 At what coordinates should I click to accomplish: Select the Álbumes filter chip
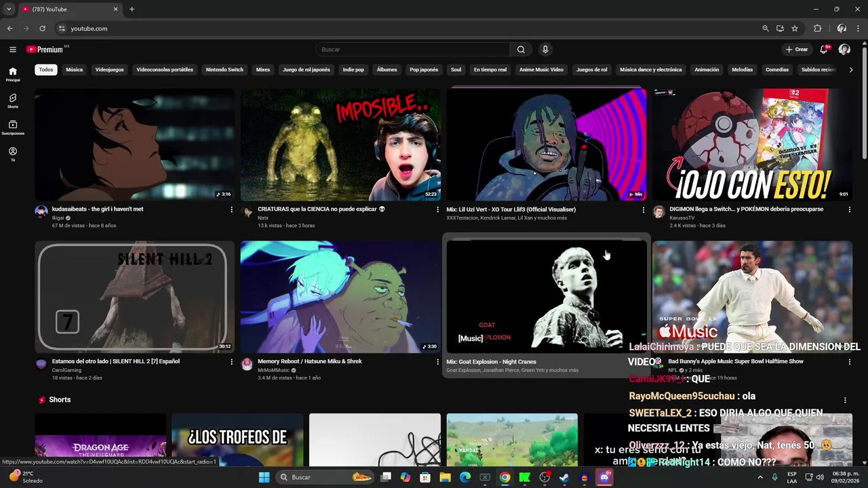tap(387, 70)
